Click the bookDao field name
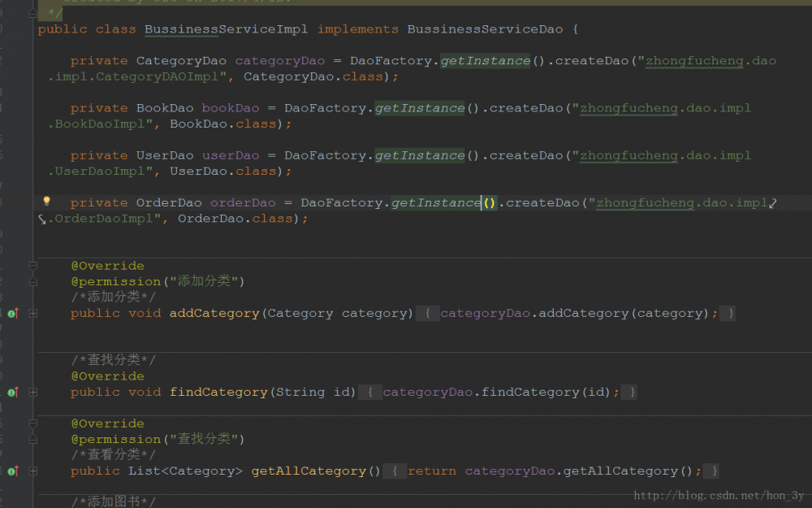The height and width of the screenshot is (508, 812). tap(231, 108)
